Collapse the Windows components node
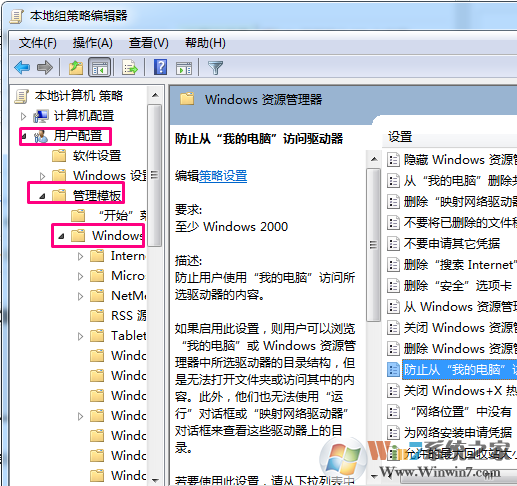The image size is (517, 486). (x=61, y=236)
